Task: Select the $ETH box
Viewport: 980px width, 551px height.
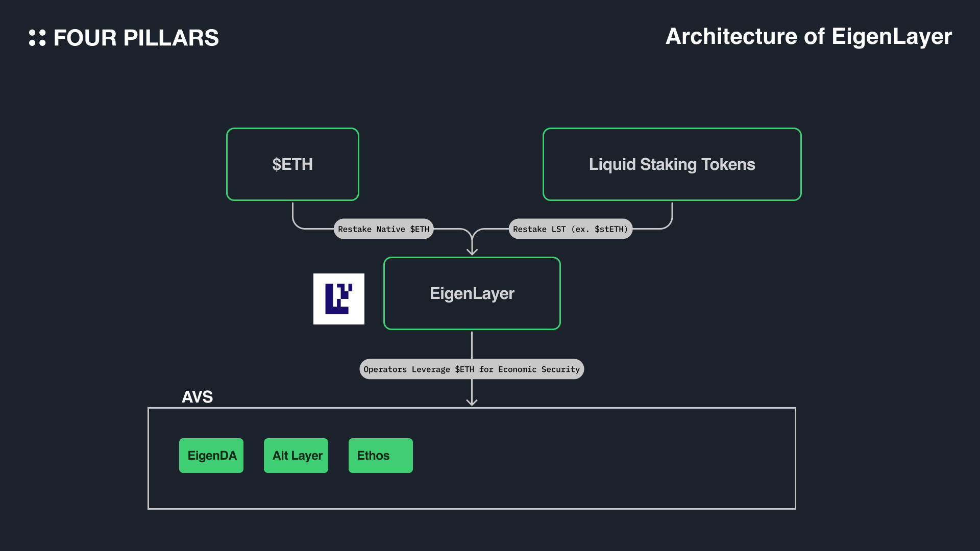Action: (292, 164)
